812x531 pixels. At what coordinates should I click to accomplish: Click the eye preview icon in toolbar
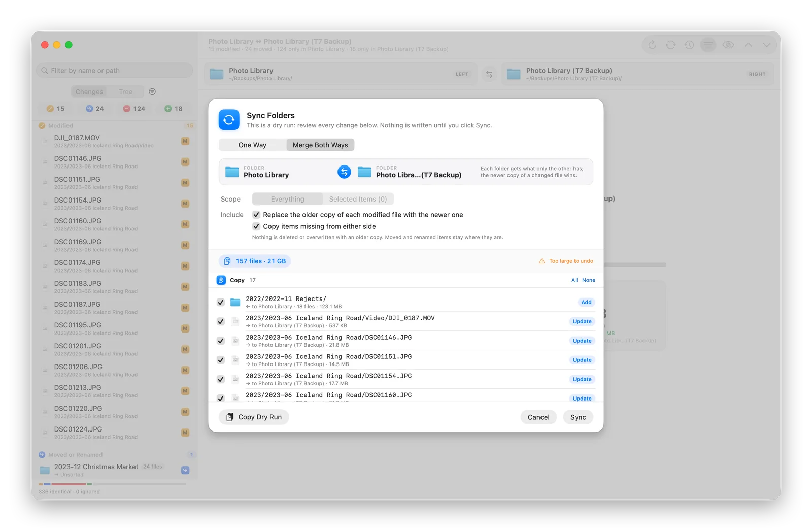[728, 45]
